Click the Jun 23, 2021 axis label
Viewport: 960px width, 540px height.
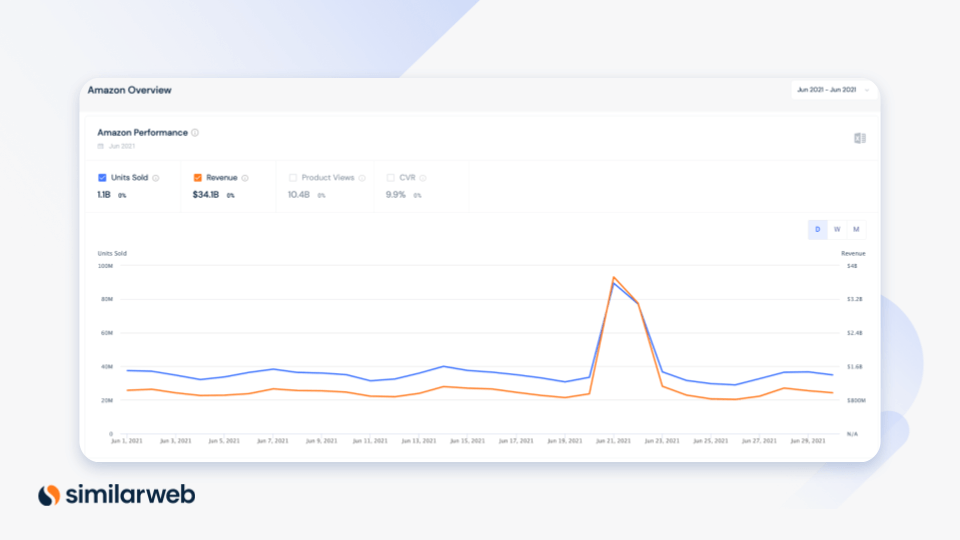(662, 441)
